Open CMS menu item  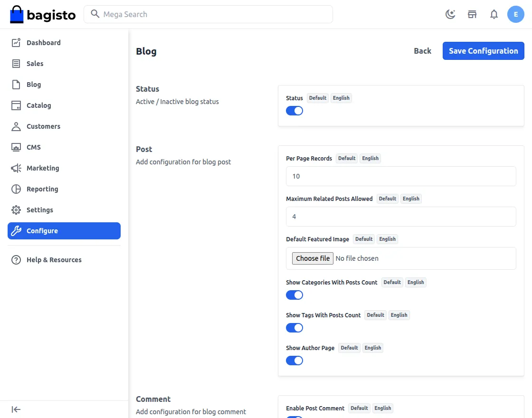64,147
